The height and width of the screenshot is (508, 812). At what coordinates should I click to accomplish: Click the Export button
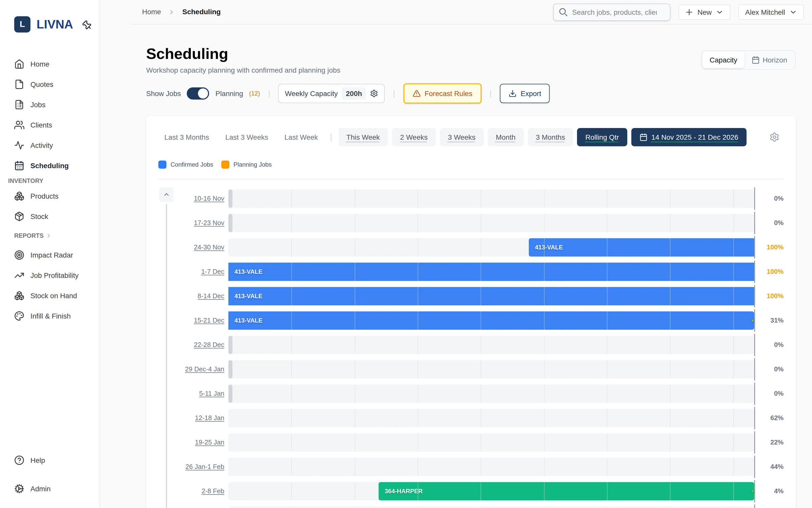(x=524, y=93)
